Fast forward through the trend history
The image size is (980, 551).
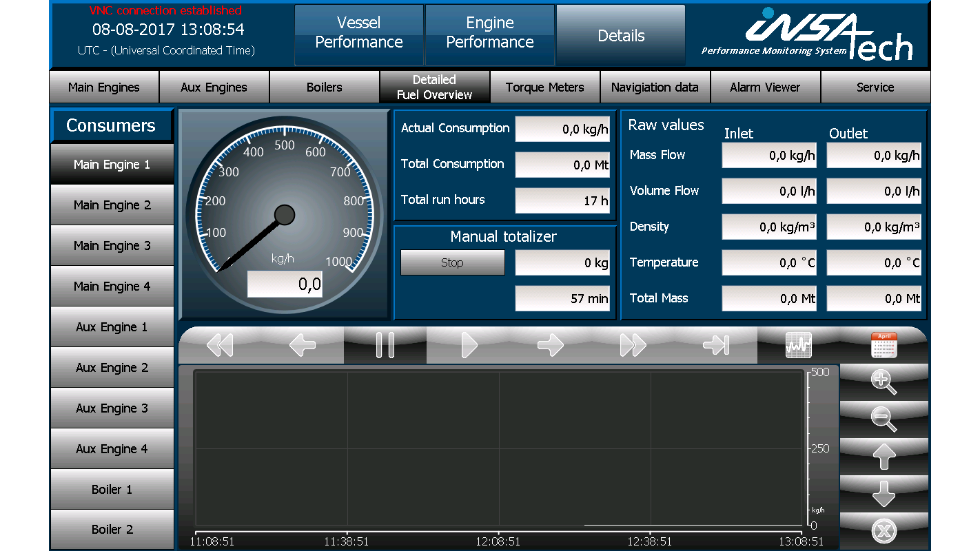click(633, 344)
